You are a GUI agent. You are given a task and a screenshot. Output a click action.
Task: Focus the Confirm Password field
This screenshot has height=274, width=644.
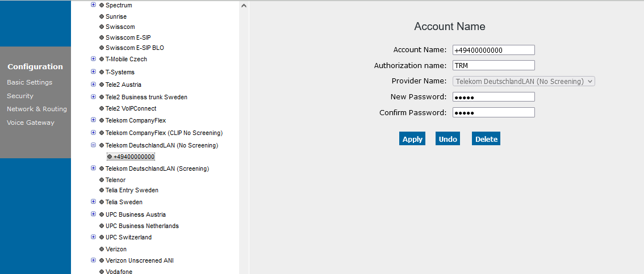pos(494,112)
